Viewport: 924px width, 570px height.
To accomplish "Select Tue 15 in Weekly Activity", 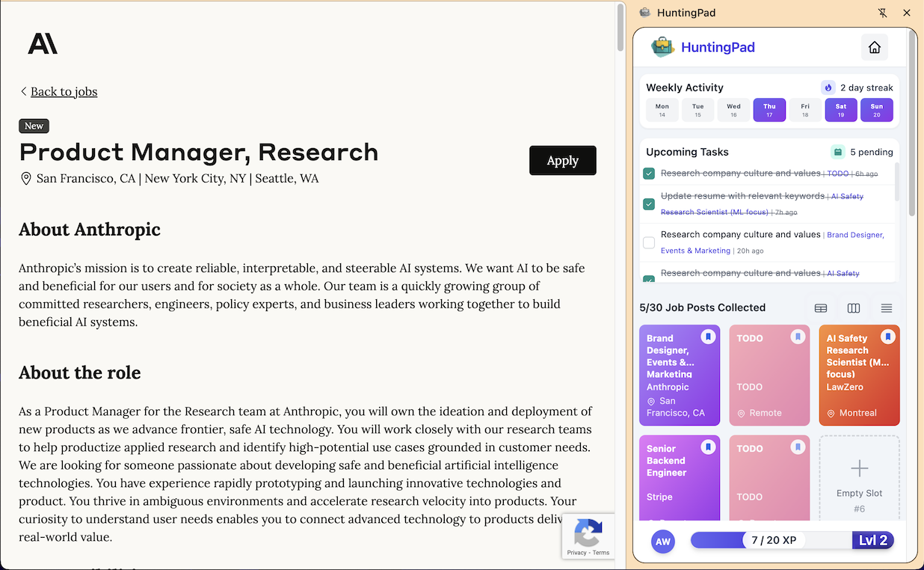I will [698, 110].
